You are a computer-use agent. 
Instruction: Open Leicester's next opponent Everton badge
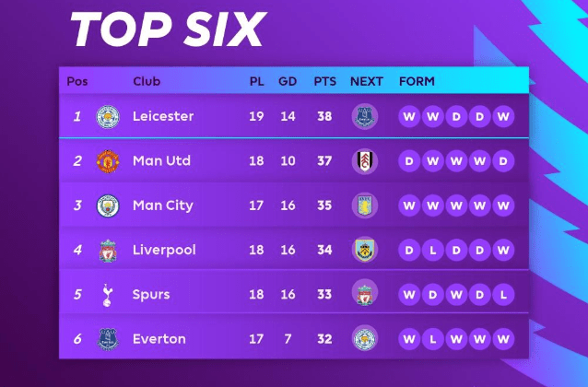[364, 116]
